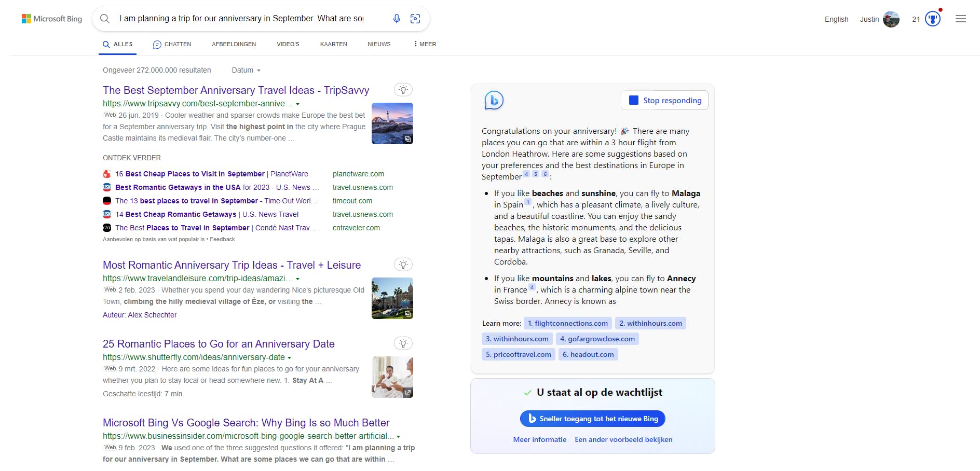Click Justin's profile avatar

click(891, 19)
